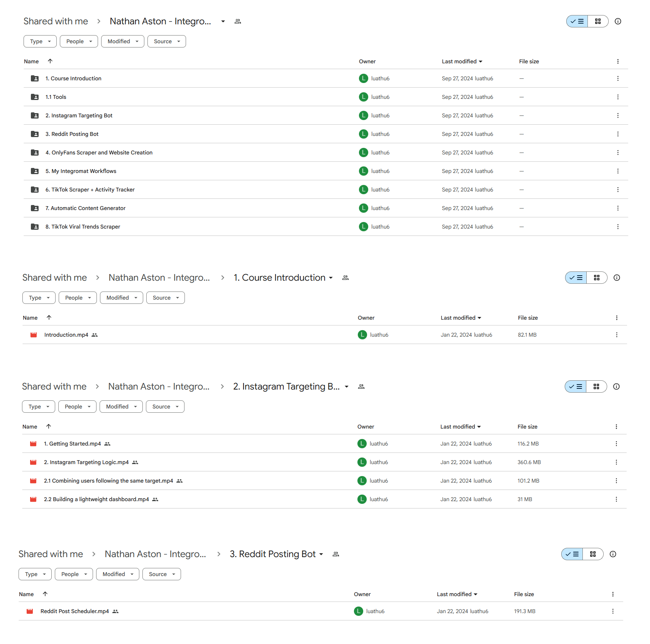
Task: Open more actions for TikTok Viral Trends Scraper
Action: [618, 227]
